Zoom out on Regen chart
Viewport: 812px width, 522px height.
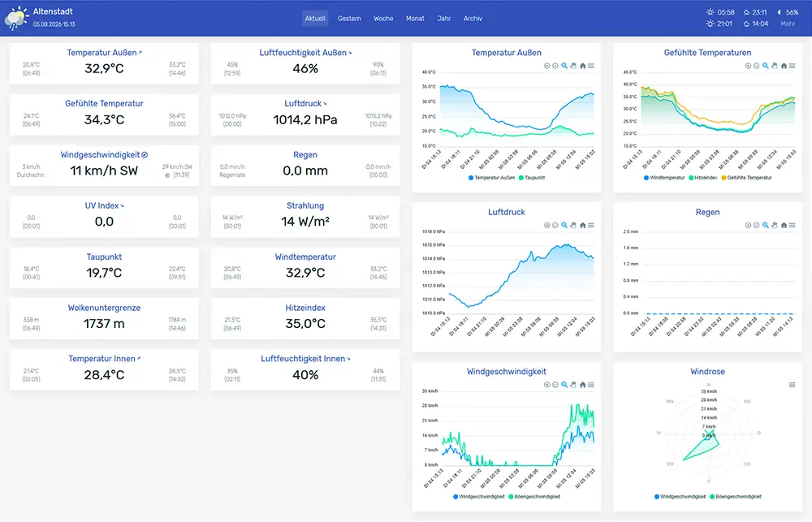click(756, 225)
